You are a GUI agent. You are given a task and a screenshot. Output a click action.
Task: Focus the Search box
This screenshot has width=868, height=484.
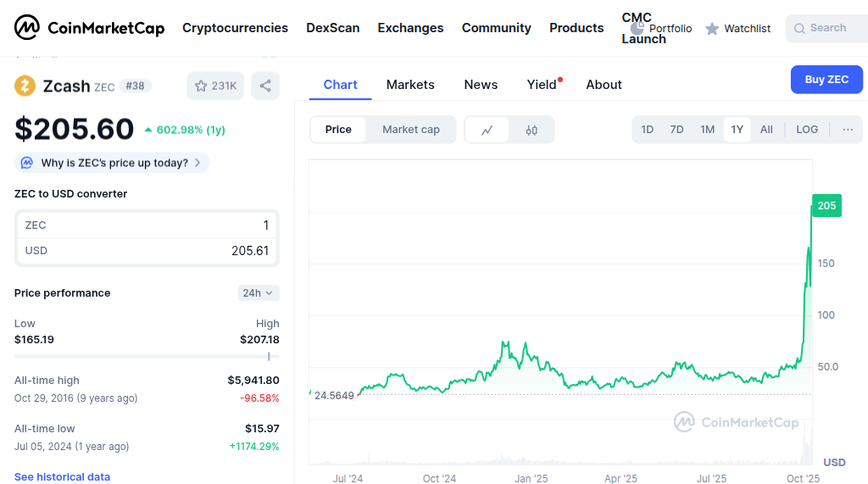click(x=827, y=28)
